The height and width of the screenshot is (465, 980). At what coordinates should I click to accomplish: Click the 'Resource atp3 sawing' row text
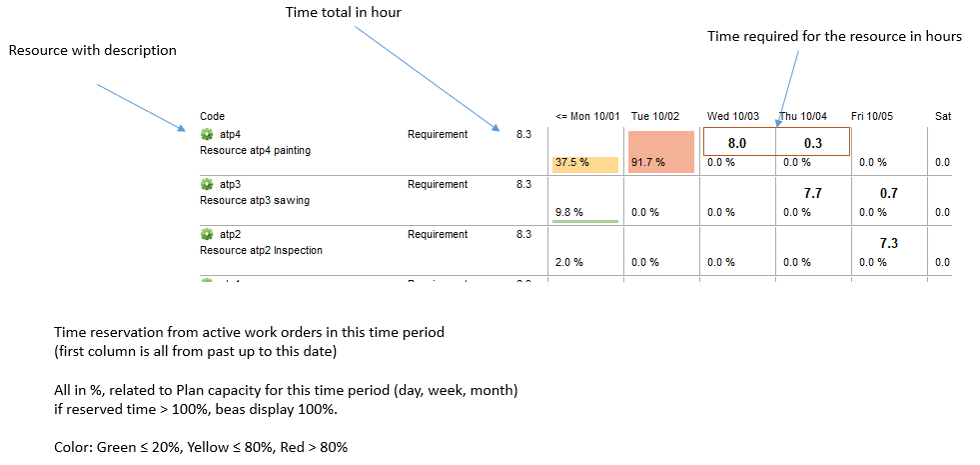point(254,200)
